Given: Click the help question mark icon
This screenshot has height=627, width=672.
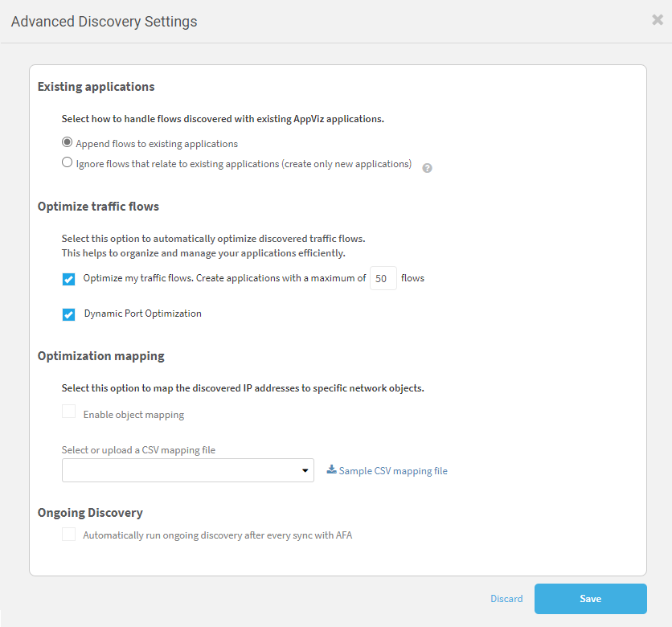Looking at the screenshot, I should [x=428, y=168].
